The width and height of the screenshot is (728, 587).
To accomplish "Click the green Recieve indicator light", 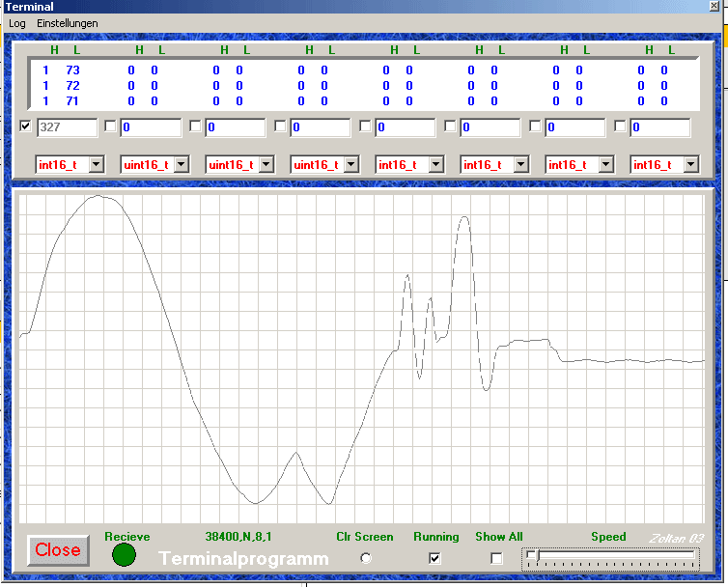I will coord(124,555).
